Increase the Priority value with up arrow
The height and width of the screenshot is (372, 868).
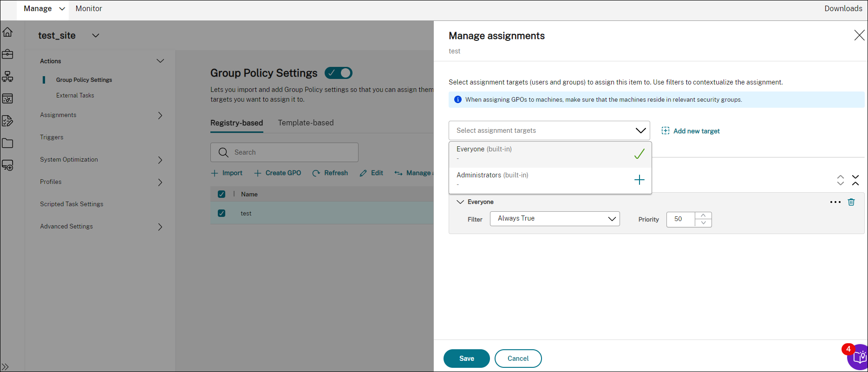click(x=703, y=215)
